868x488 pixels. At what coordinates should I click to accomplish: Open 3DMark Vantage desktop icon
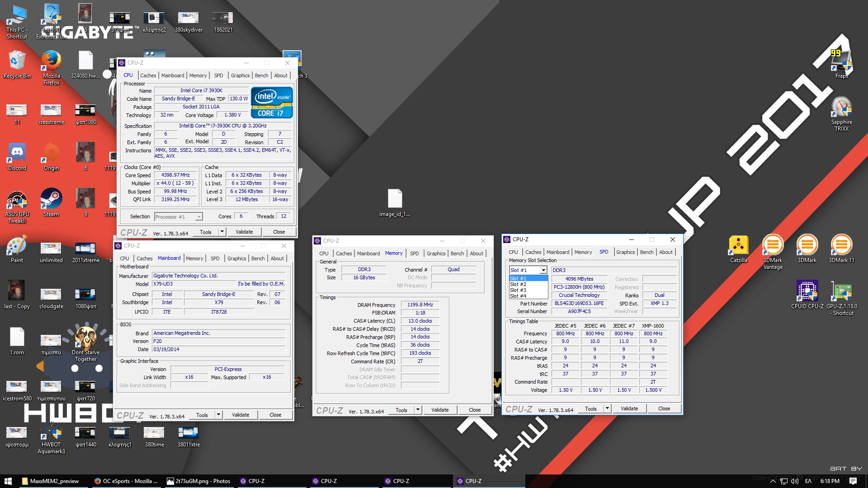[773, 252]
